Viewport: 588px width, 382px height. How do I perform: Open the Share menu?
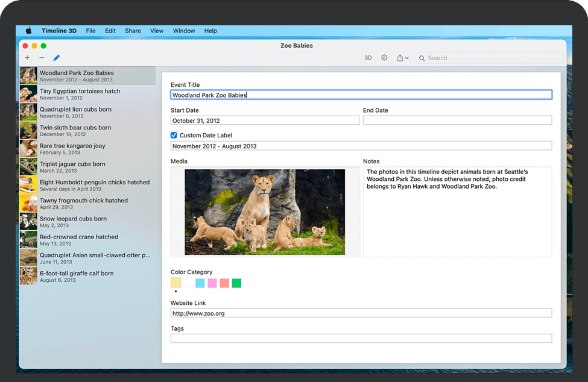[x=133, y=31]
